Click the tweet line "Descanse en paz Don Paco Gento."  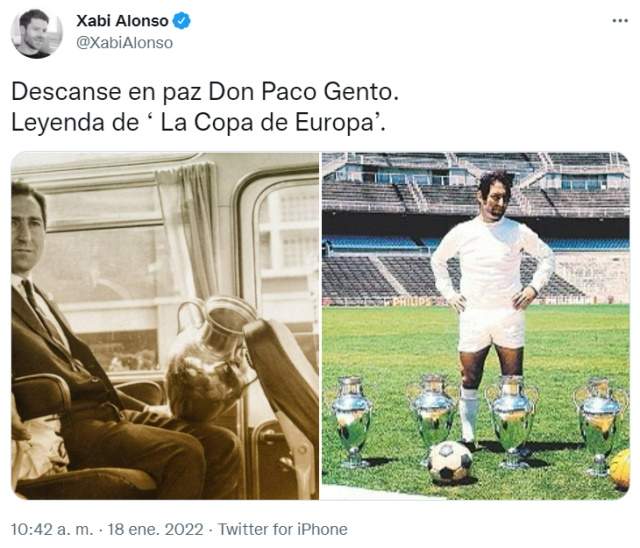(205, 92)
